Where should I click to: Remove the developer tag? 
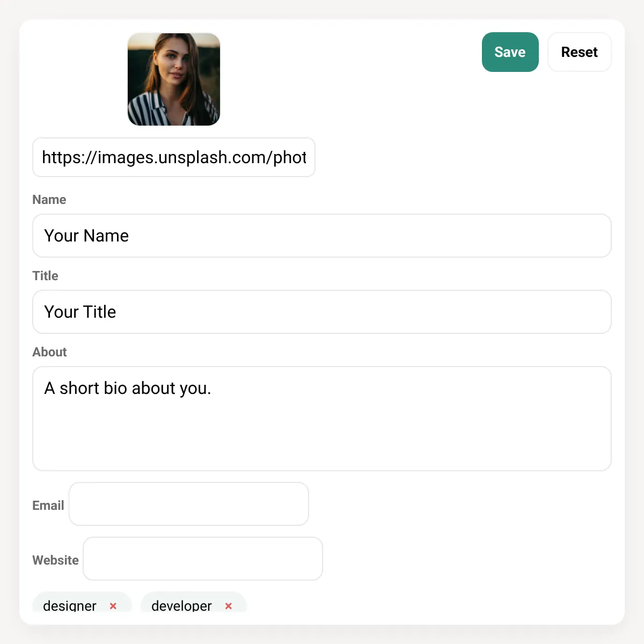229,605
